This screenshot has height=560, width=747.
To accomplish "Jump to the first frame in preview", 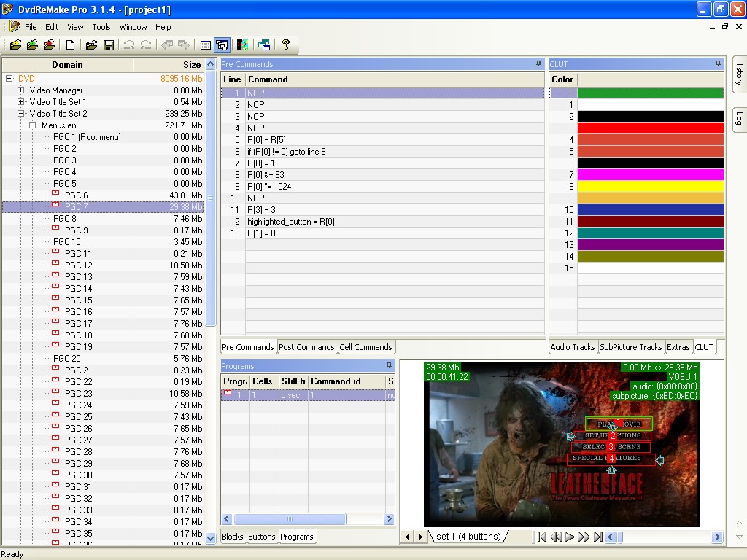I will pyautogui.click(x=542, y=537).
